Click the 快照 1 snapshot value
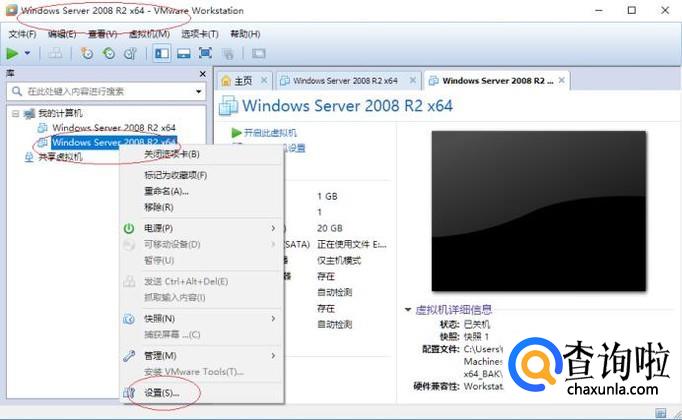Screen dimensions: 682x420 476,337
